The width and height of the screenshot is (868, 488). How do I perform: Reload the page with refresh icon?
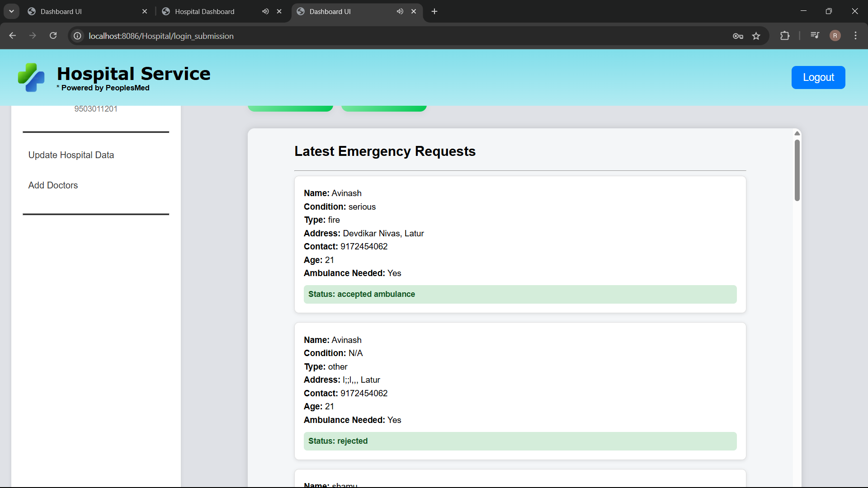point(53,36)
